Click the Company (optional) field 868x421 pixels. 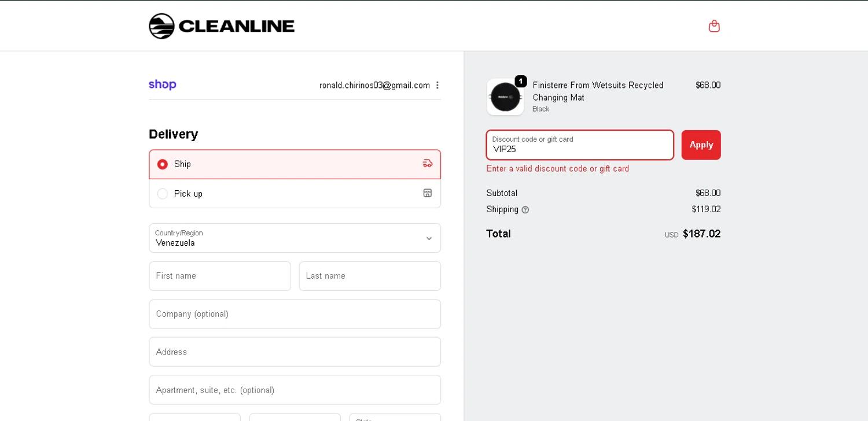(x=295, y=314)
